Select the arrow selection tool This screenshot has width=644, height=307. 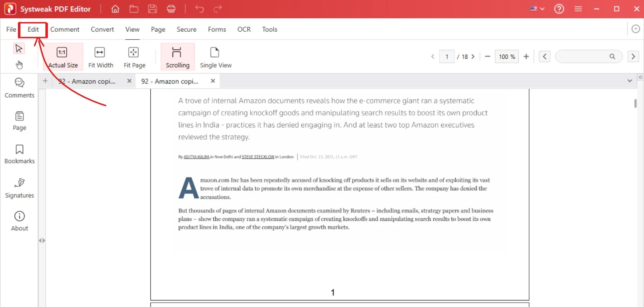(x=19, y=48)
